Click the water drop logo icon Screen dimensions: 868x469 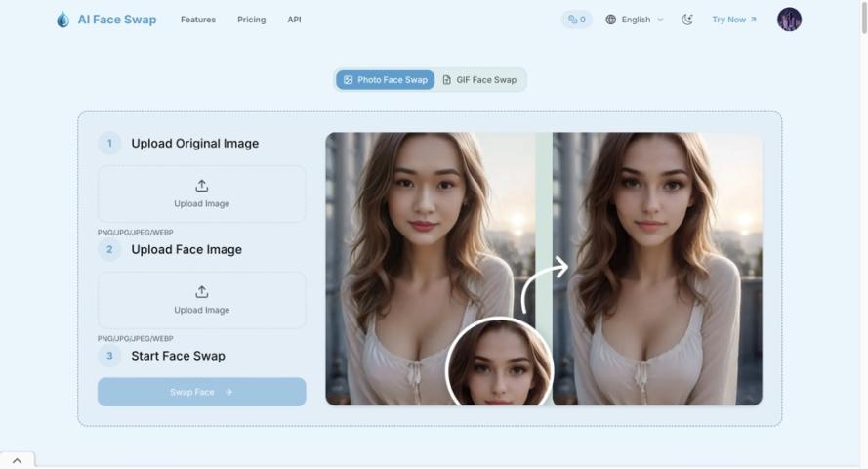(x=62, y=20)
